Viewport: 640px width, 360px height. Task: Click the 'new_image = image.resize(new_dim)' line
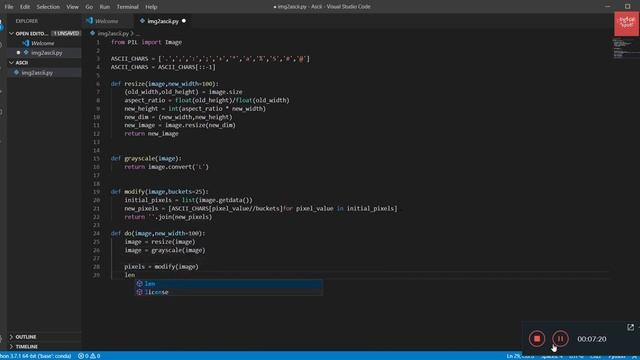180,125
